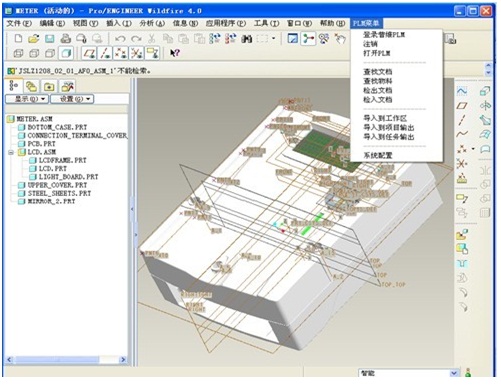501x385 pixels.
Task: Select 检出文档 in PLM menu
Action: click(x=378, y=90)
